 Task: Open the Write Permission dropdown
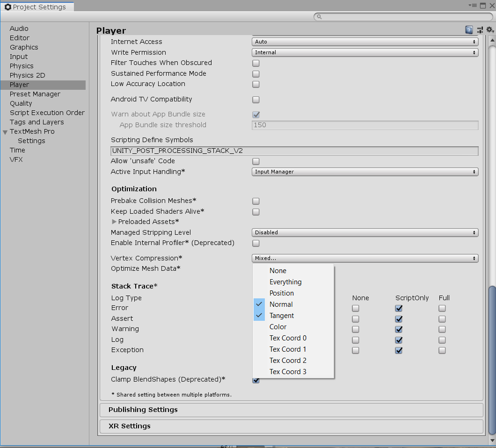pos(365,52)
